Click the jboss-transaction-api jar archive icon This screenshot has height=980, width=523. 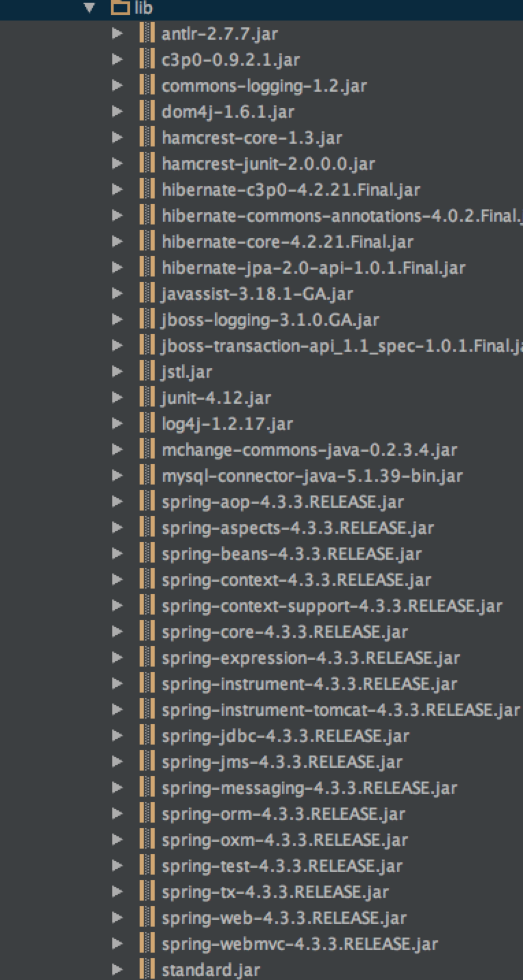pos(146,345)
